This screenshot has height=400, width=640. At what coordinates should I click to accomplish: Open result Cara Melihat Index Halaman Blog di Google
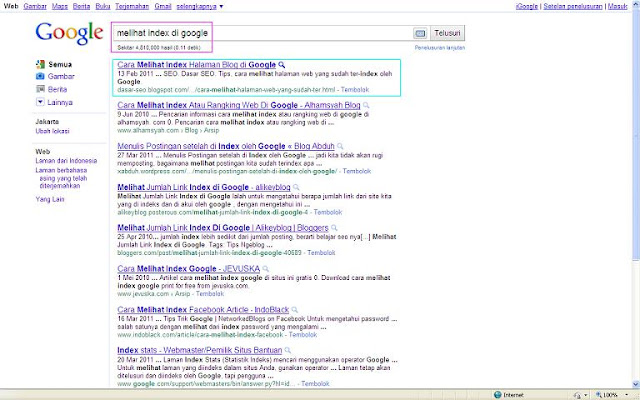(x=197, y=64)
